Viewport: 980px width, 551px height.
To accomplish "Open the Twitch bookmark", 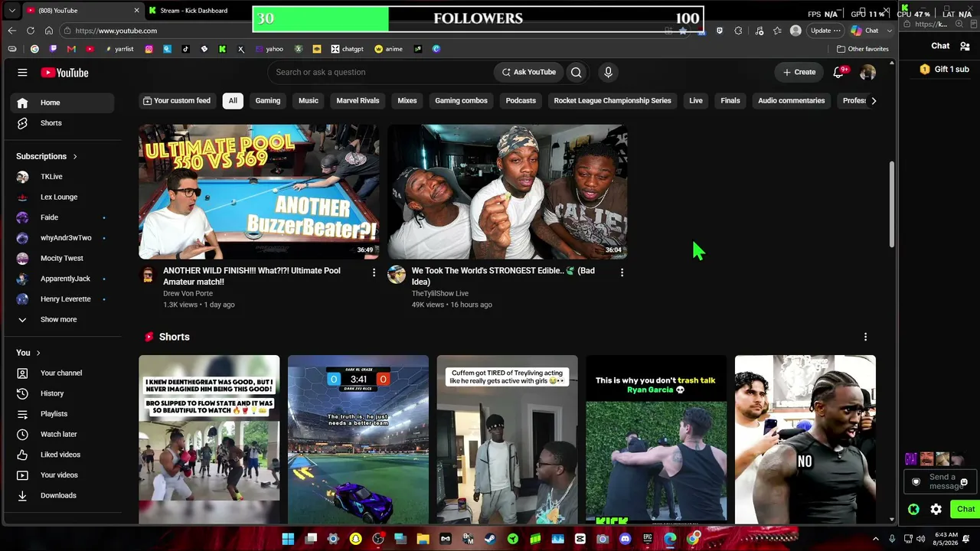I will click(x=53, y=49).
